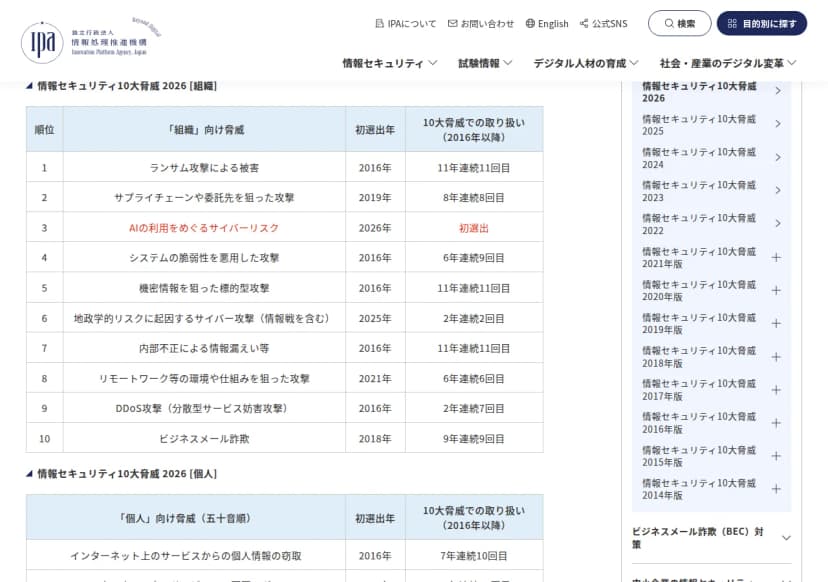Open the 公式SNS link
The width and height of the screenshot is (828, 582).
(604, 24)
